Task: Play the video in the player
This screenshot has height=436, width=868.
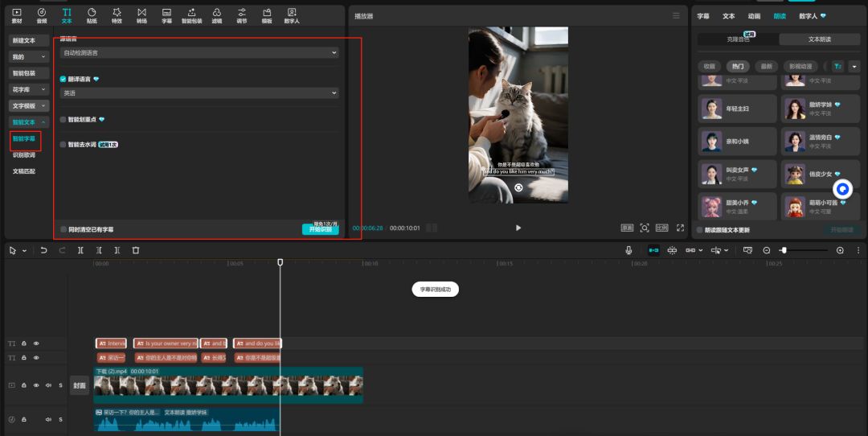Action: click(518, 228)
